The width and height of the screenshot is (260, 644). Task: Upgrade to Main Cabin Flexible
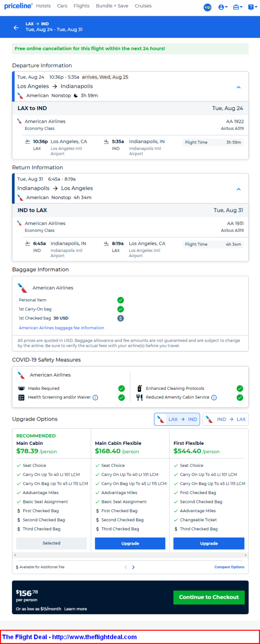pyautogui.click(x=130, y=543)
